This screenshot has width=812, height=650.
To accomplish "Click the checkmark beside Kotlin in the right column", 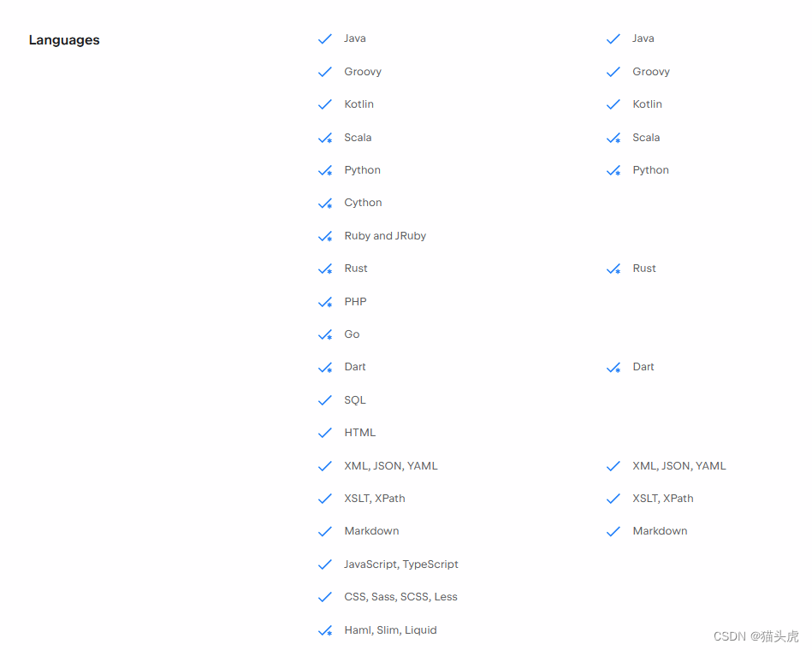I will pyautogui.click(x=613, y=104).
